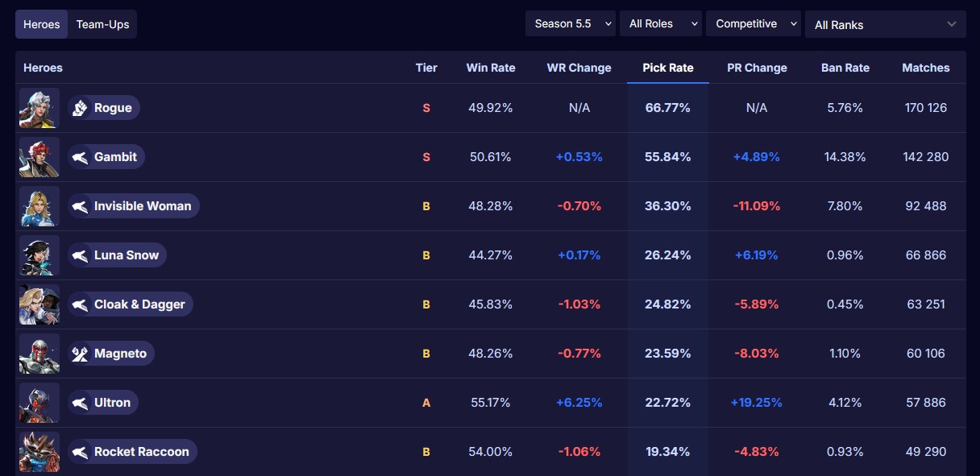Click Invisible Woman's PR change -11.09%
The width and height of the screenshot is (980, 476).
coord(757,206)
